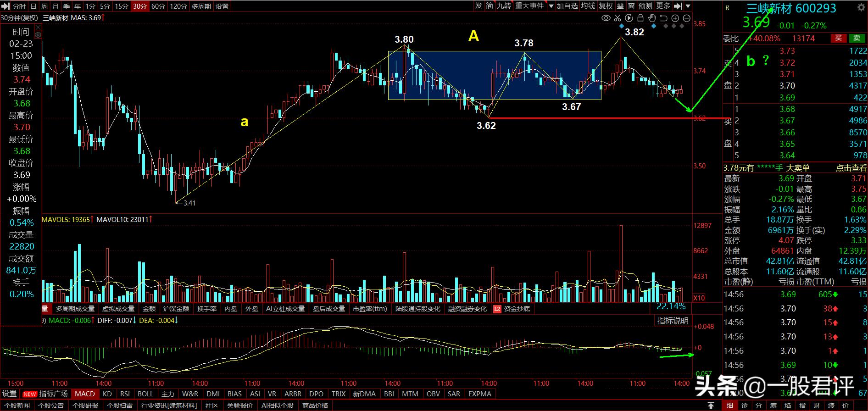The width and height of the screenshot is (868, 411).
Task: Toggle the chart lock icon
Action: (x=640, y=18)
